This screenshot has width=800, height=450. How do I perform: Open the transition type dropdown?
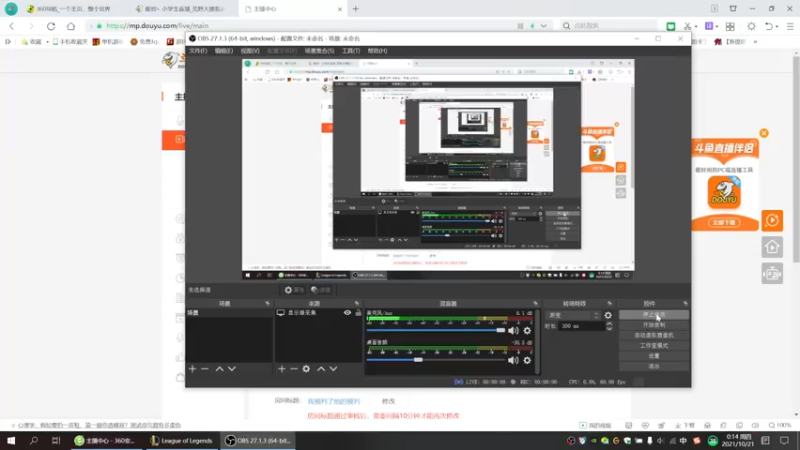click(573, 315)
